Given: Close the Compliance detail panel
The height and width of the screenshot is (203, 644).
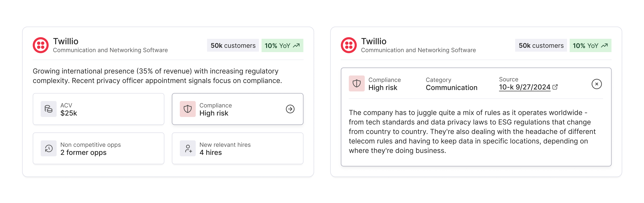Looking at the screenshot, I should click(596, 84).
